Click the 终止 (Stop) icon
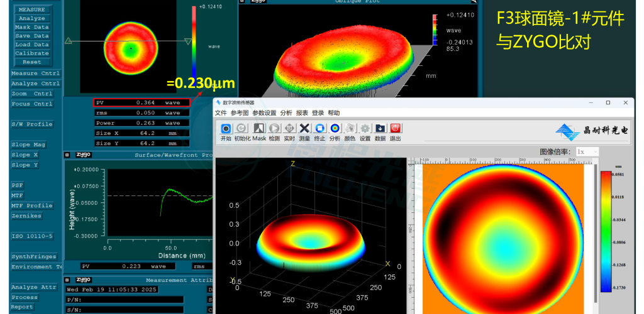Screen dimensions: 644x314 coord(319,128)
